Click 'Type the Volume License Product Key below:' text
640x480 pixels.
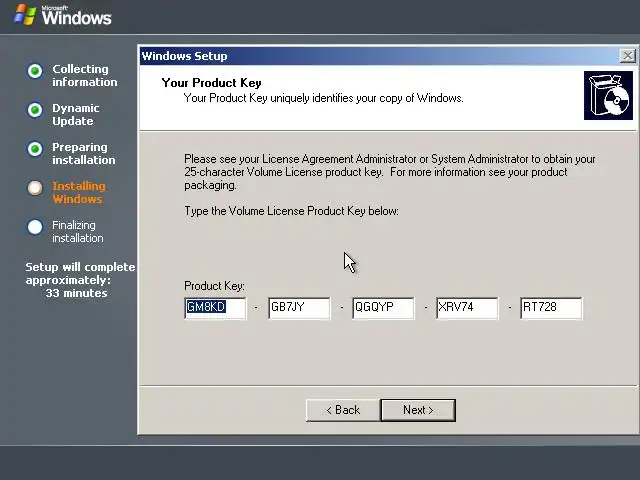point(291,211)
